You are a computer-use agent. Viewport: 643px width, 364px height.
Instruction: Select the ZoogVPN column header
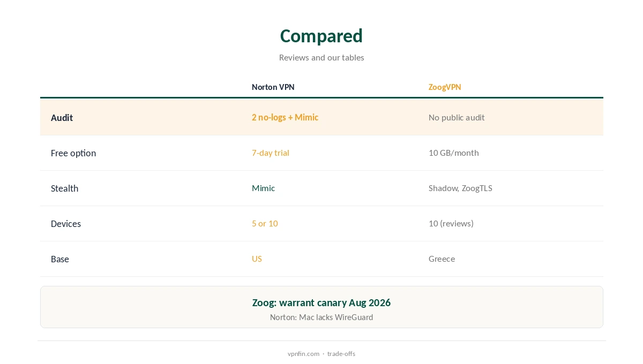click(445, 87)
